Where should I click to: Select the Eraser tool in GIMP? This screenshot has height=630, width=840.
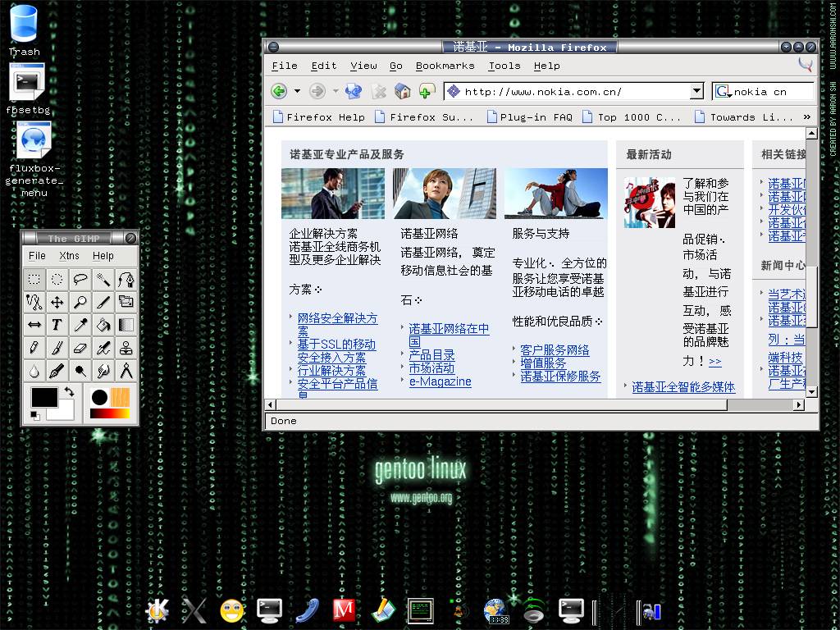(80, 348)
